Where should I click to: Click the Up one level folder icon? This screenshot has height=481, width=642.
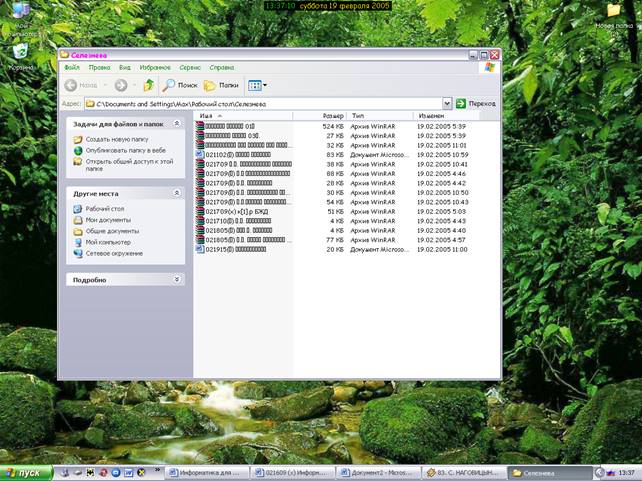[148, 86]
